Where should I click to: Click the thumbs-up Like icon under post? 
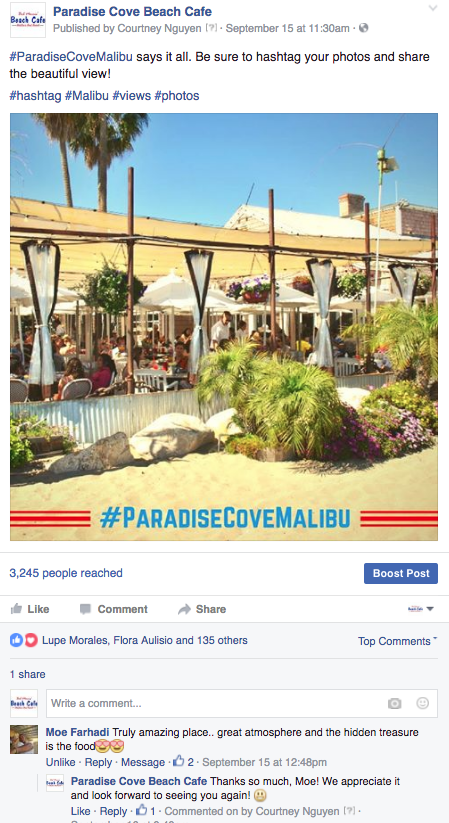tap(16, 609)
